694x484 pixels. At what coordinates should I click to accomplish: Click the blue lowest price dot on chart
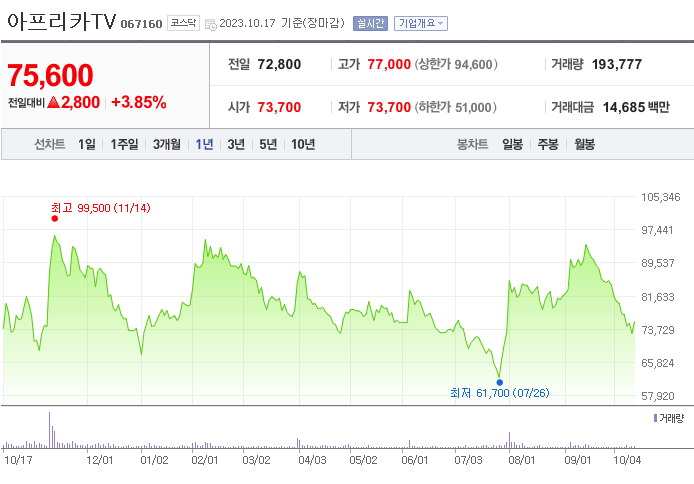500,382
